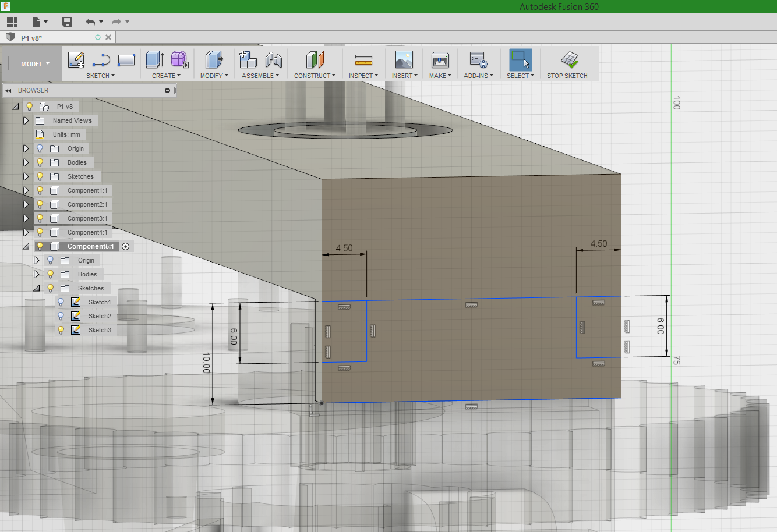Image resolution: width=777 pixels, height=532 pixels.
Task: Click the Undo arrow
Action: point(90,22)
